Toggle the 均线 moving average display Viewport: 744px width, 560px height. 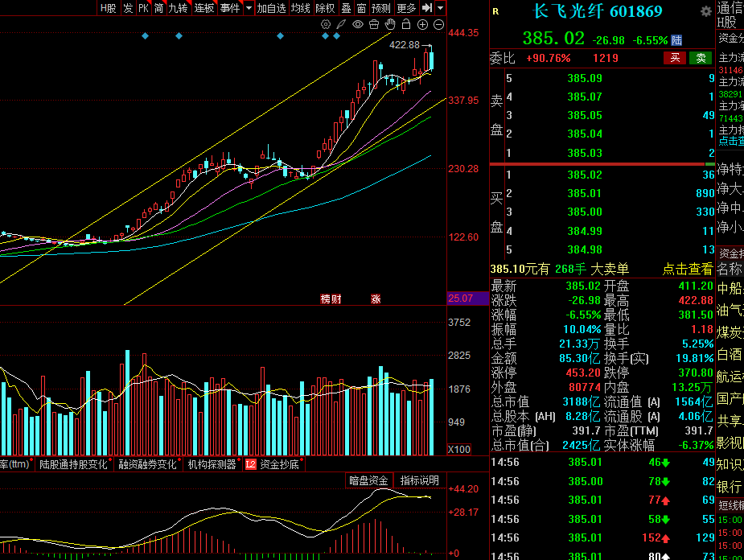tap(300, 7)
